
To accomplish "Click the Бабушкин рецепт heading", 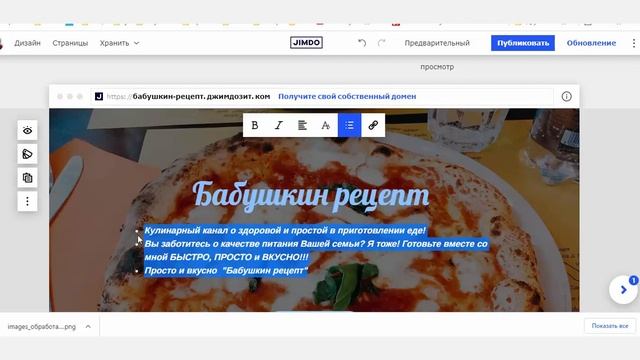I will [x=311, y=195].
